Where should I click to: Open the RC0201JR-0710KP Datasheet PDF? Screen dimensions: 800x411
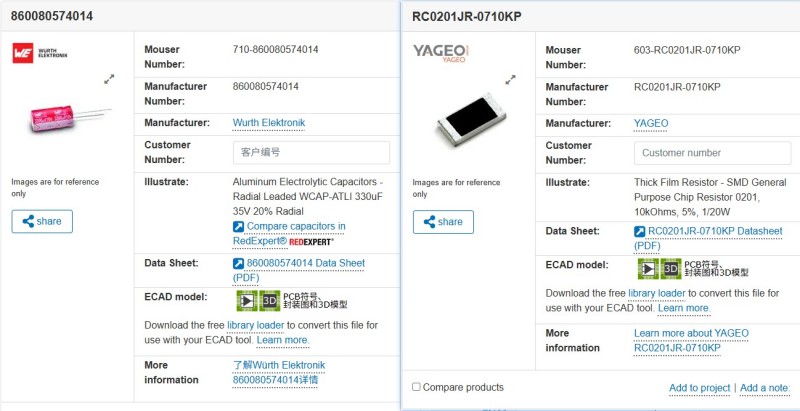click(707, 237)
